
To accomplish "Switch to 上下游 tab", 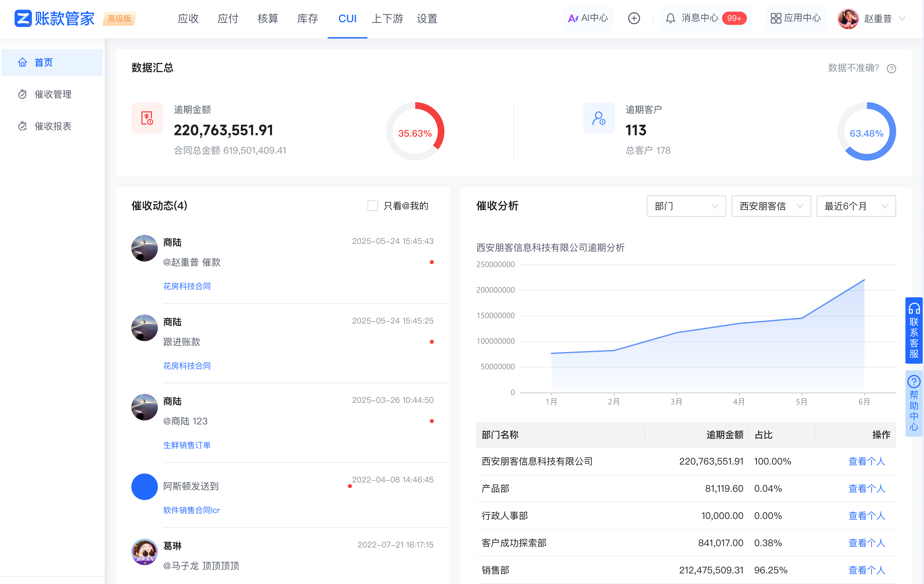I will coord(388,19).
